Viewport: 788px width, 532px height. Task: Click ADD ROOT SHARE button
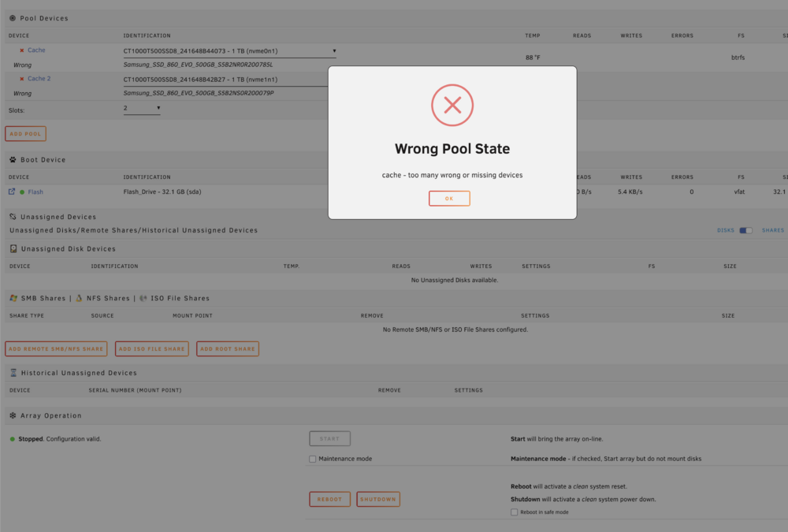(x=228, y=349)
